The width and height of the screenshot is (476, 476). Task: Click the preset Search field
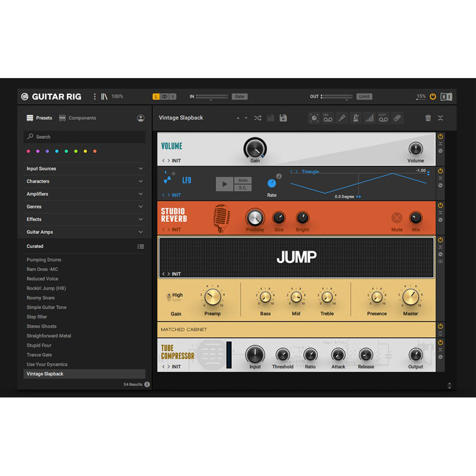click(x=85, y=137)
